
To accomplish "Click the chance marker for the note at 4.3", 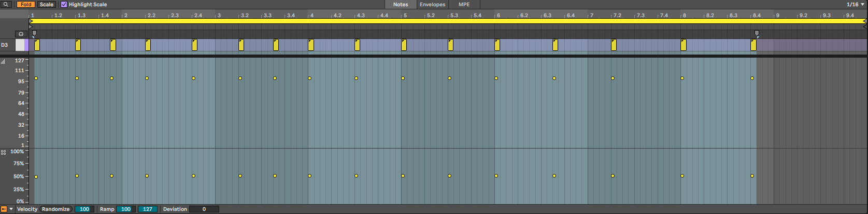I will click(x=357, y=176).
